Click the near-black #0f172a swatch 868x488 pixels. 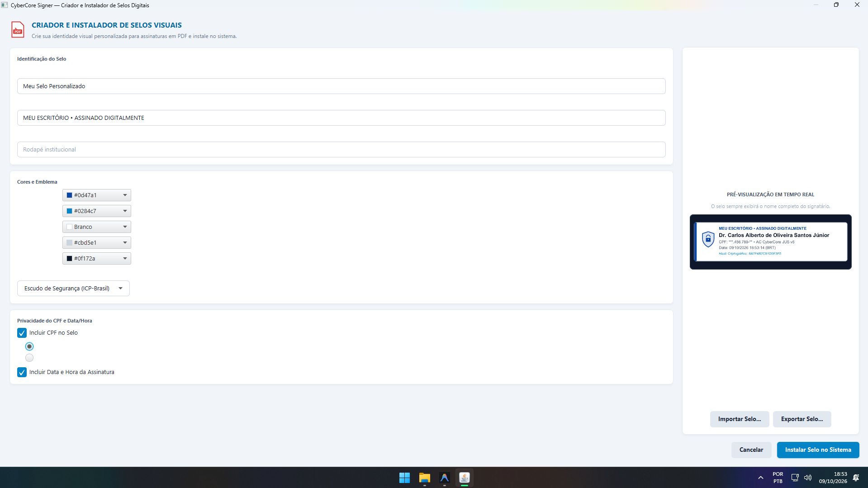click(x=69, y=259)
